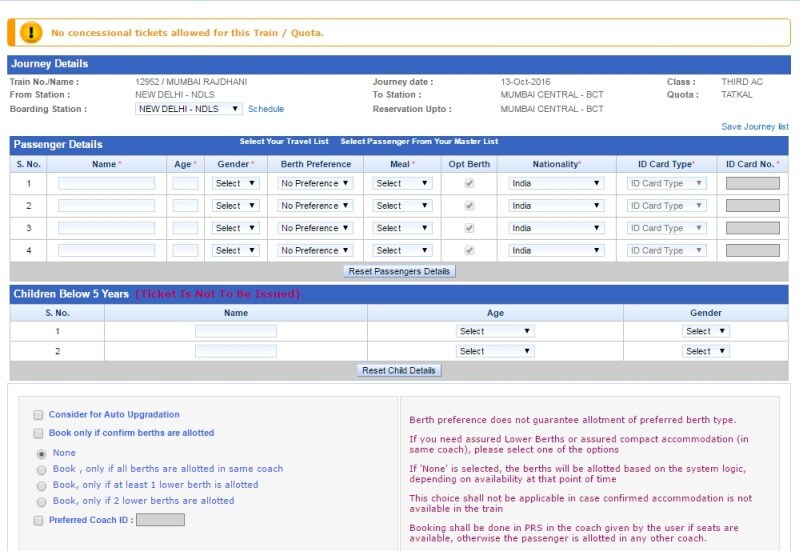Open the Boarding Station dropdown
The width and height of the screenshot is (800, 551).
(189, 109)
